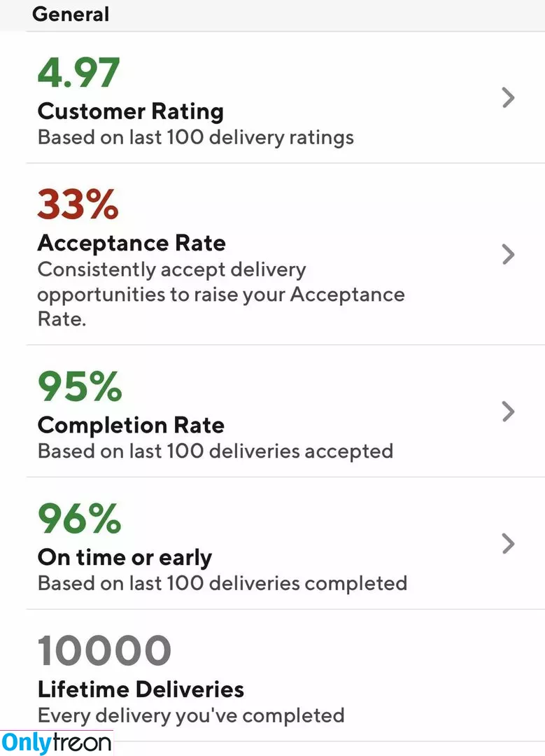Click the green 95% completion figure
The height and width of the screenshot is (756, 545).
(80, 386)
